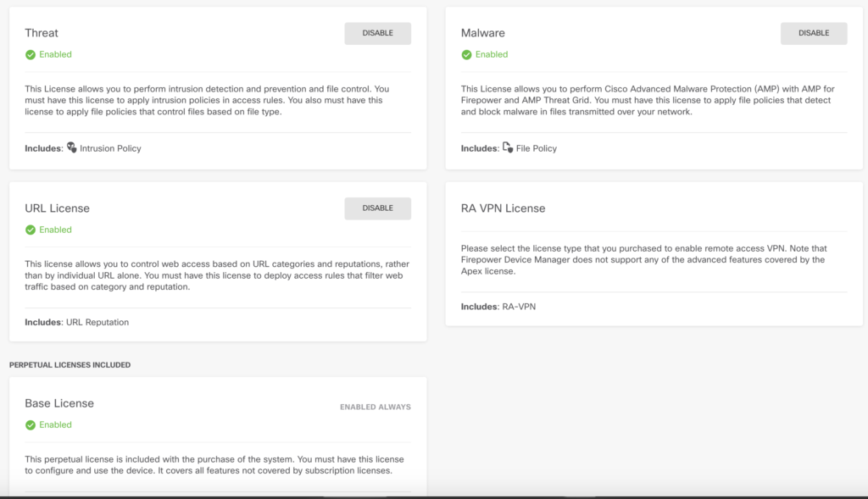This screenshot has height=499, width=868.
Task: Click the green check icon under Base License
Action: (x=31, y=425)
